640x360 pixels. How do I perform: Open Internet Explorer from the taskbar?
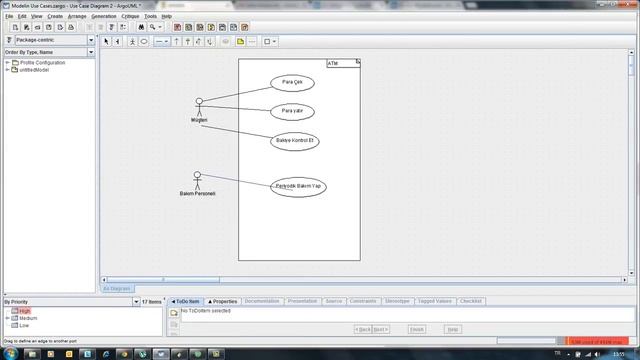pos(106,354)
